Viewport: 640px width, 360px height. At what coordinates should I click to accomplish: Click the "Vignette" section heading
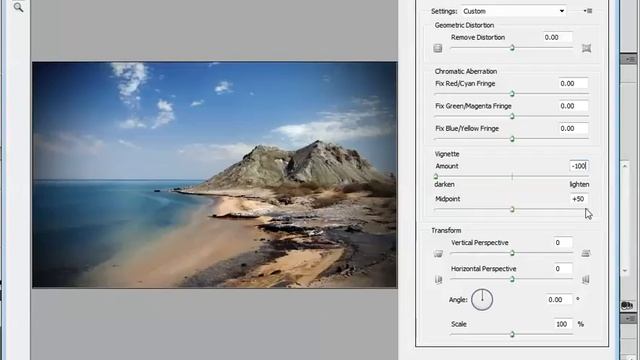(x=447, y=154)
